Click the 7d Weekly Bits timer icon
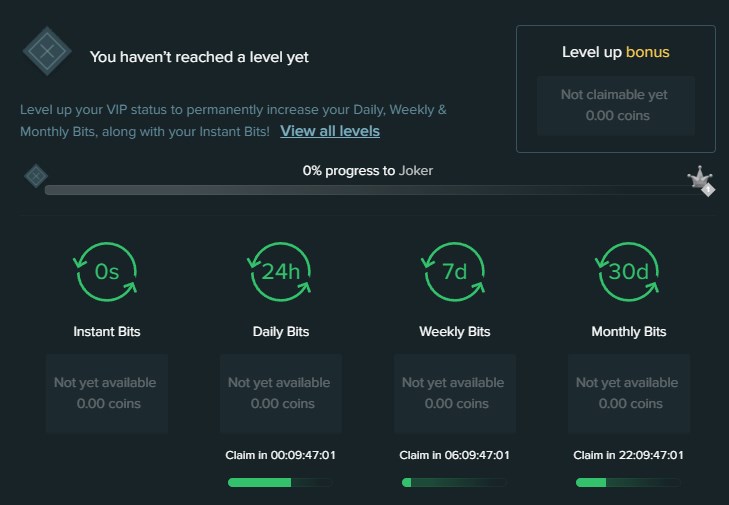729x505 pixels. click(455, 271)
